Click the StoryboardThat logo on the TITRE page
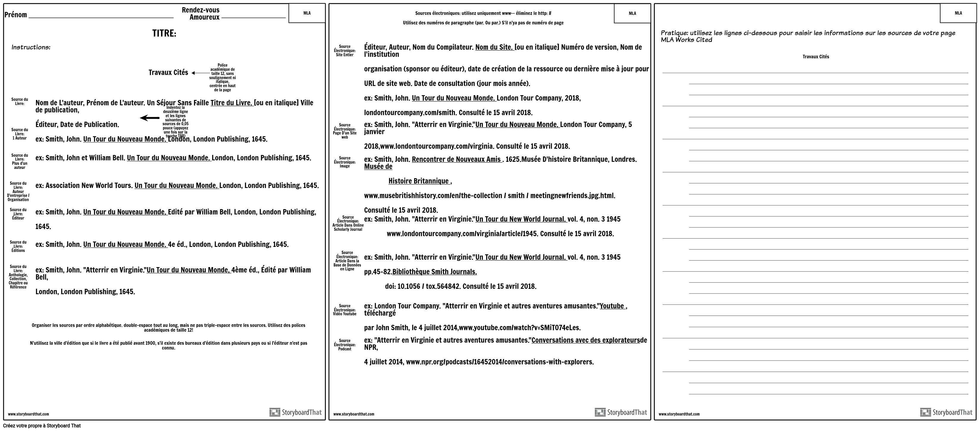980x431 pixels. [295, 412]
